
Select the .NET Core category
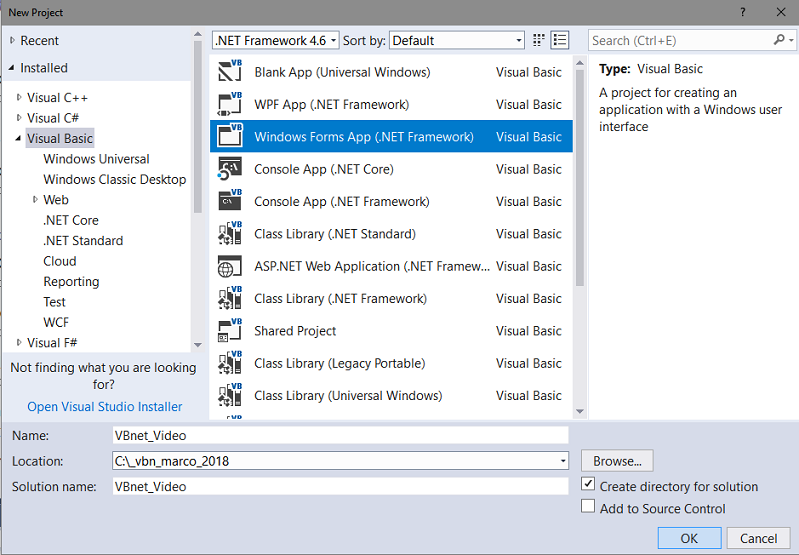point(71,220)
